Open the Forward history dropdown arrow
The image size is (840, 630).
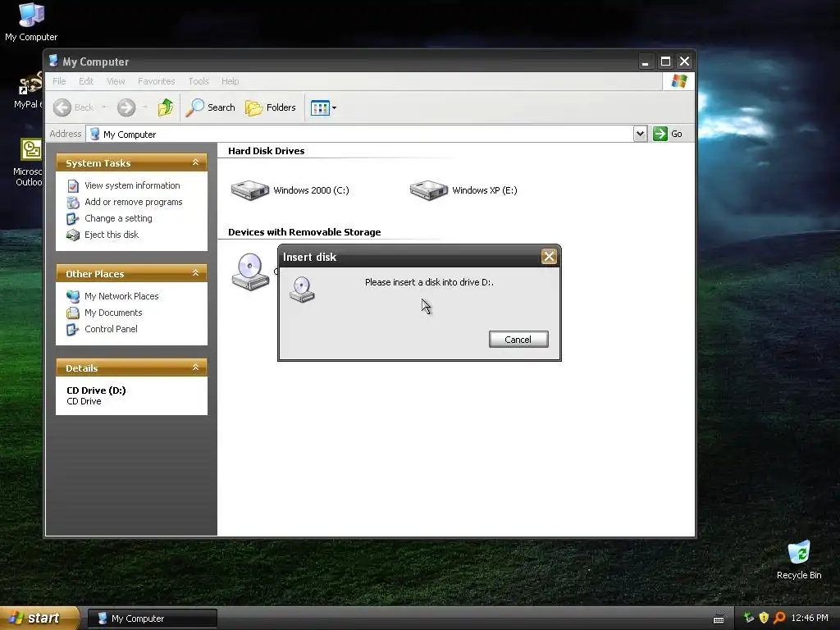coord(144,107)
